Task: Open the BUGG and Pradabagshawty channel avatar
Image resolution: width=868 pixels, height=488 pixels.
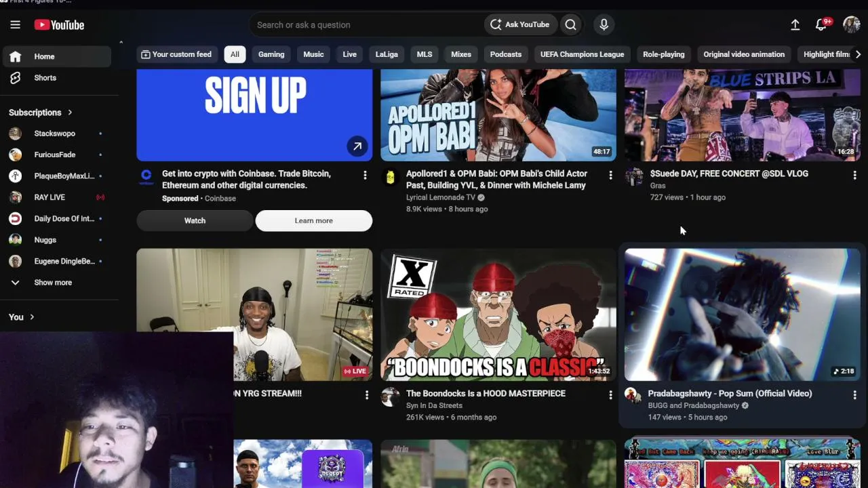Action: (633, 395)
